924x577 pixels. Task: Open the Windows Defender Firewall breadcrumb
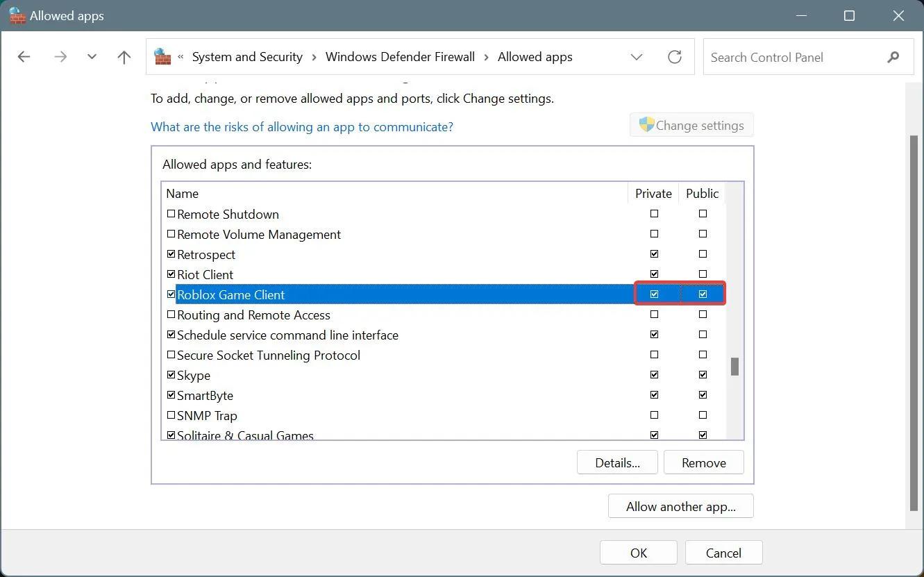(401, 57)
